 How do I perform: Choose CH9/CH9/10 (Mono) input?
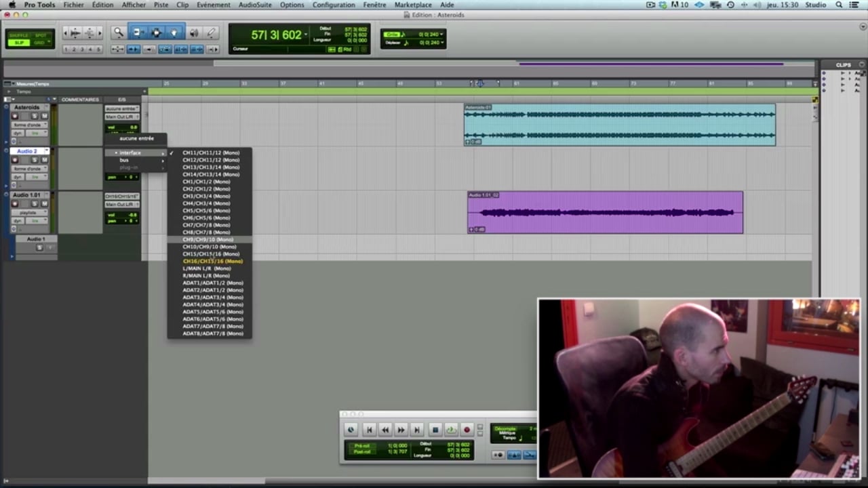[x=210, y=239]
